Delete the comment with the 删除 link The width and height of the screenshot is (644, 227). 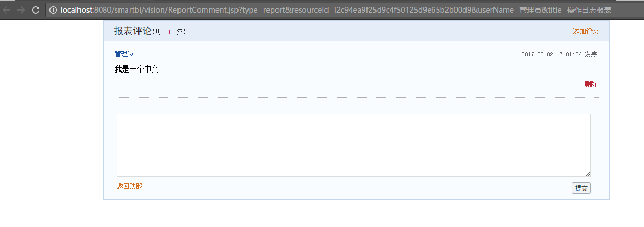pyautogui.click(x=591, y=84)
